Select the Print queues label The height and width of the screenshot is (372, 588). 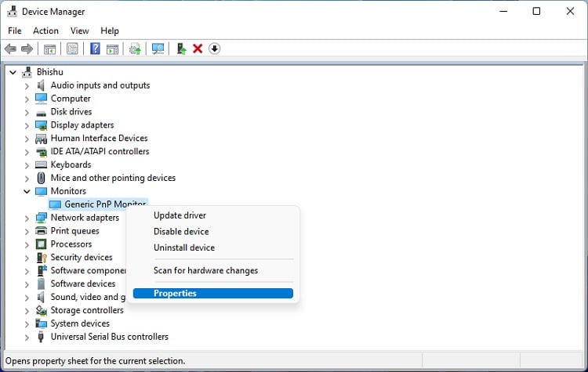[75, 231]
